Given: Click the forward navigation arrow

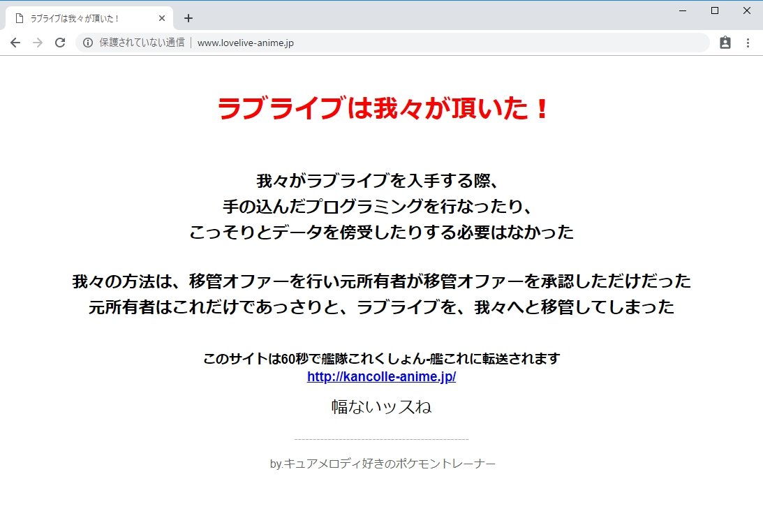Looking at the screenshot, I should [x=38, y=43].
